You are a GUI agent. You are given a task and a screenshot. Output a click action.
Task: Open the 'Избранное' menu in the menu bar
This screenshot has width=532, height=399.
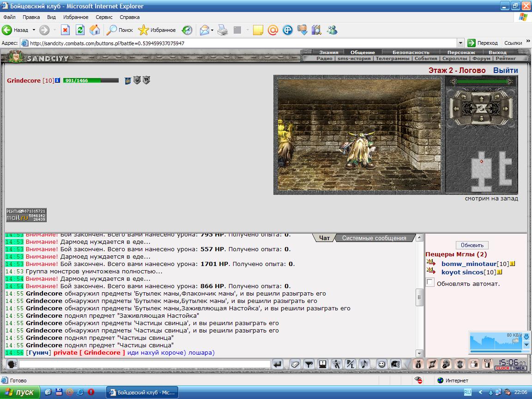(x=76, y=17)
